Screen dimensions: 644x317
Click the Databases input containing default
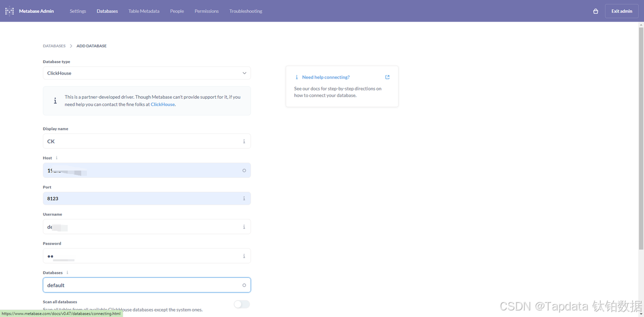tap(147, 285)
